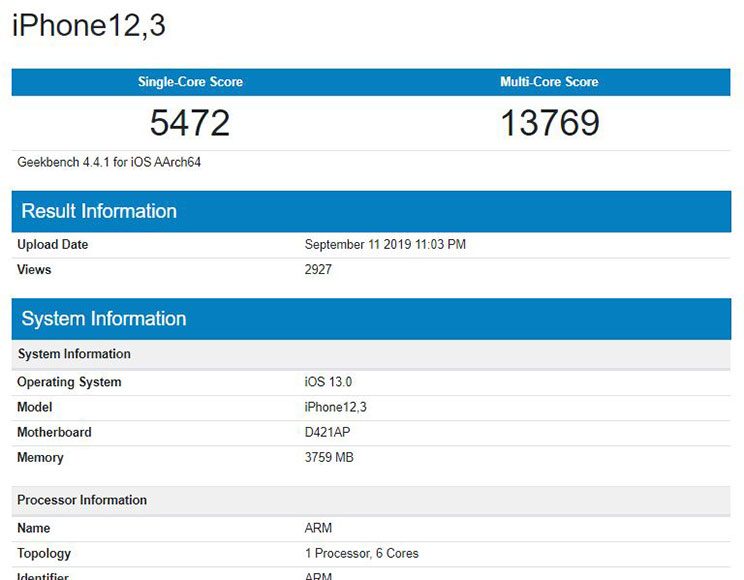Image resolution: width=744 pixels, height=580 pixels.
Task: Select the Motherboard value D421AP
Action: coord(329,432)
